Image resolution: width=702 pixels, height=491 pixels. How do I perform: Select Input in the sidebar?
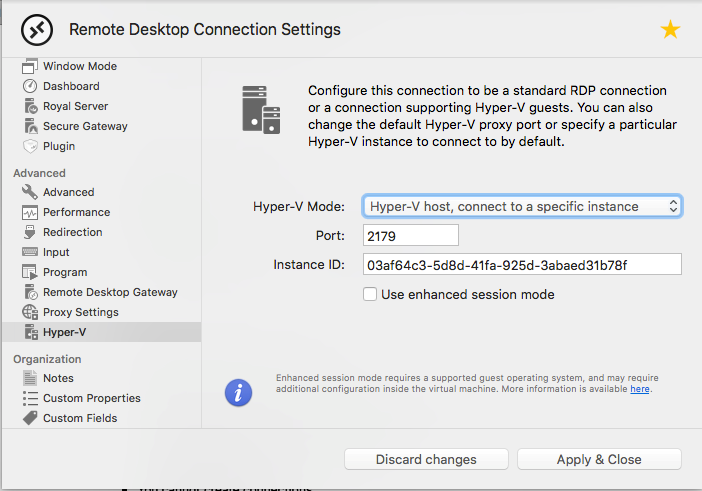(56, 252)
